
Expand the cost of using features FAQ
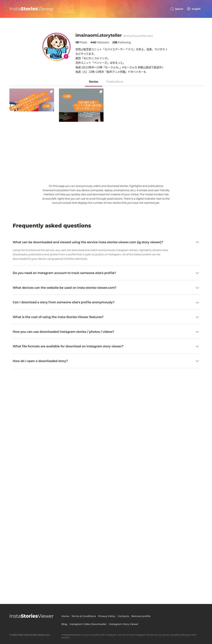coord(197,317)
